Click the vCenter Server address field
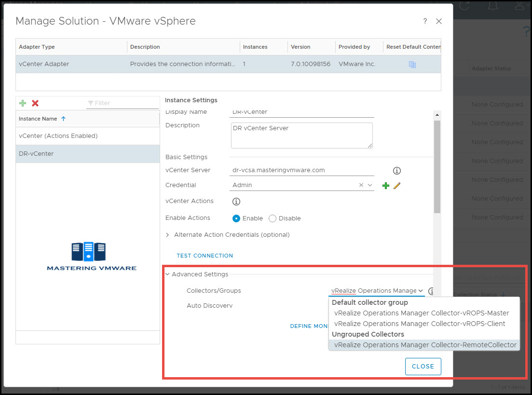The image size is (532, 395). pos(301,170)
